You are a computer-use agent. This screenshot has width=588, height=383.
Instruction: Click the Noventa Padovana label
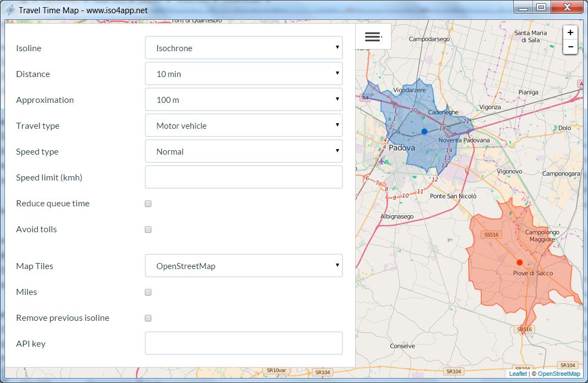coord(464,140)
